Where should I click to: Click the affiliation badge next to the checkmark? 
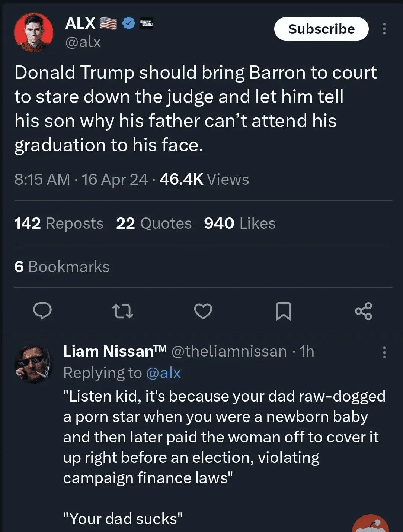[x=146, y=23]
